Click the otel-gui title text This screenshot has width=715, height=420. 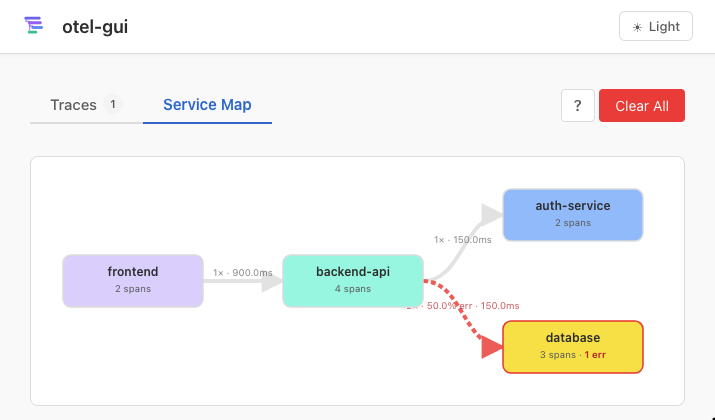[95, 26]
